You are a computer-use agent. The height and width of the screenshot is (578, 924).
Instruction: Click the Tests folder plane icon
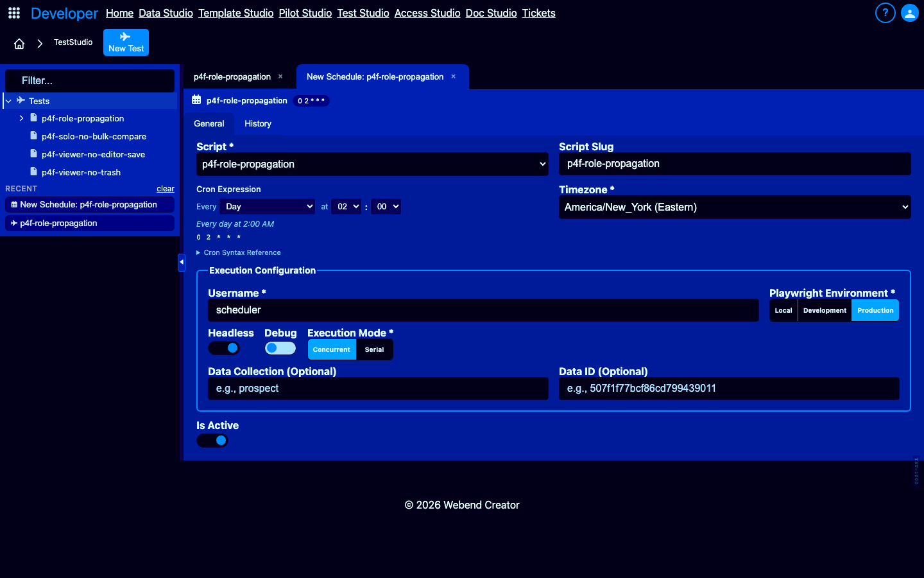click(21, 100)
